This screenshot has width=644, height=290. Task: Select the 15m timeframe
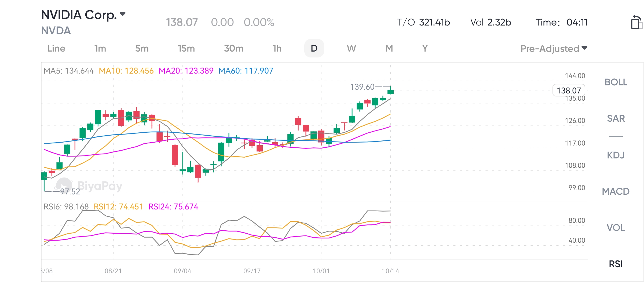(186, 48)
